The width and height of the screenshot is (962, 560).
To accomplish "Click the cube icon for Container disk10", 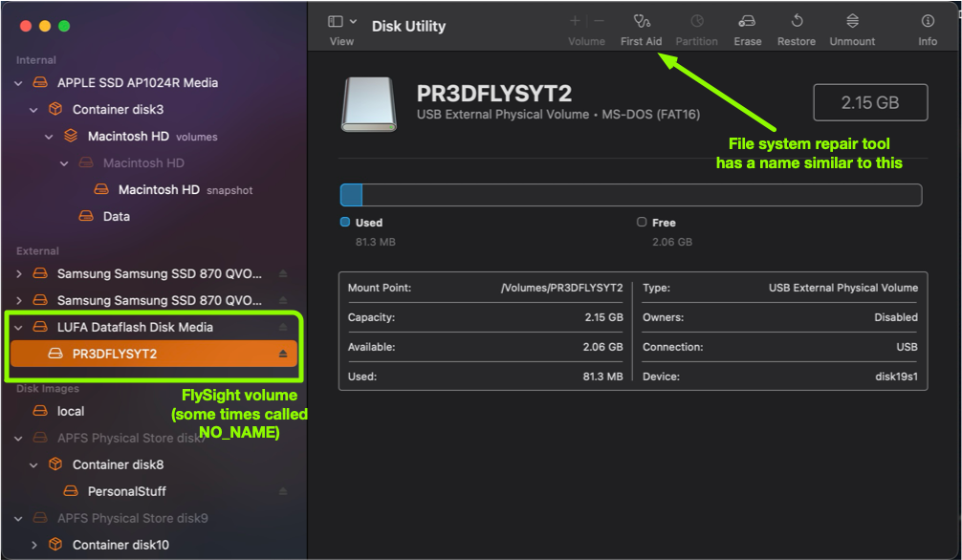I will click(55, 545).
